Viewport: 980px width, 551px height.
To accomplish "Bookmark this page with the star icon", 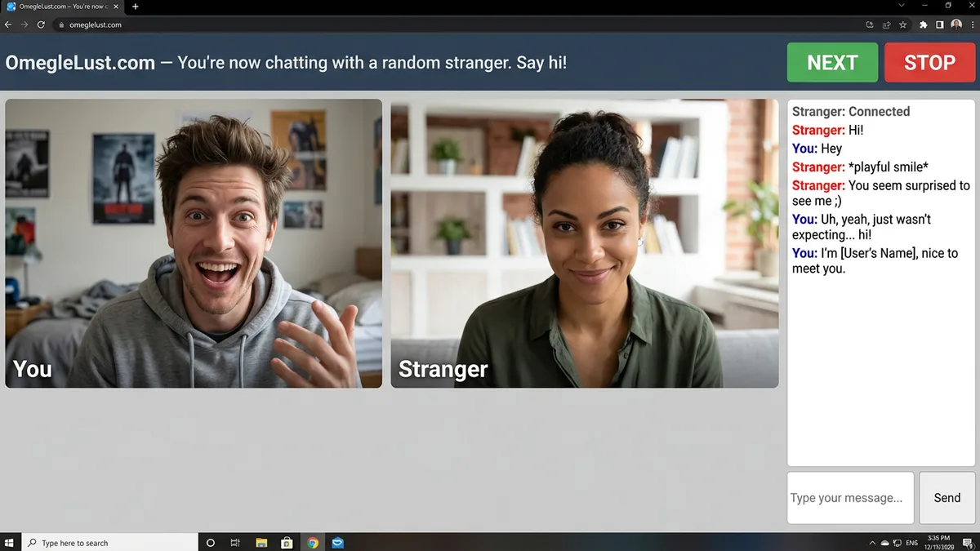I will coord(902,24).
